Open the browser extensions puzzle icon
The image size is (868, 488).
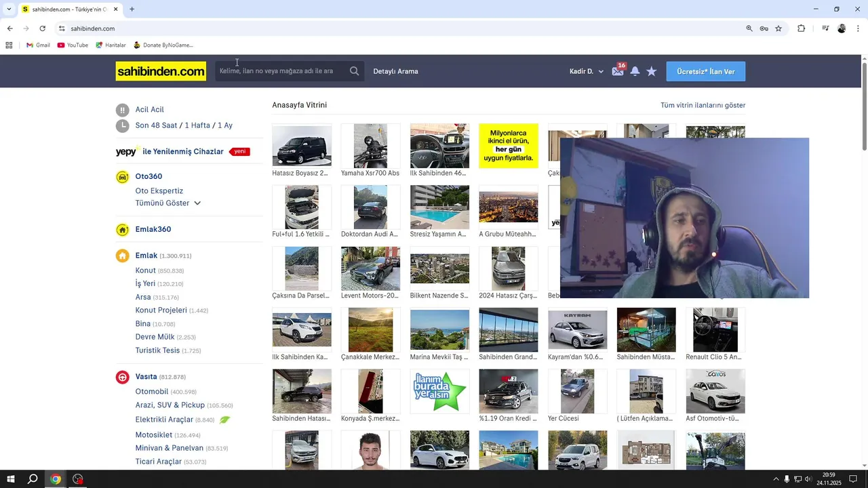[x=801, y=28]
